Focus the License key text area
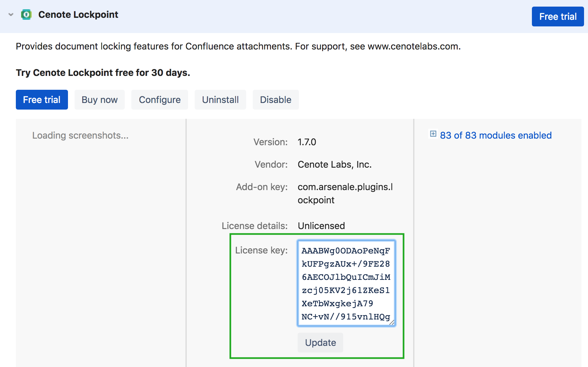The image size is (588, 367). pos(345,283)
